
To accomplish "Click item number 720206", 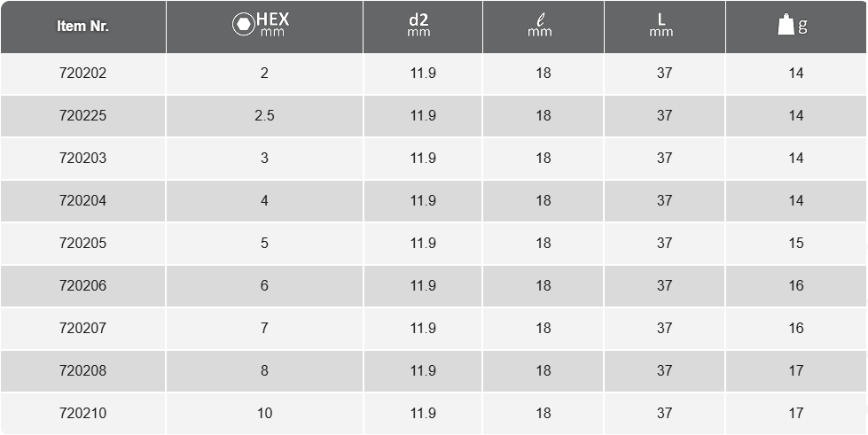I will 83,285.
